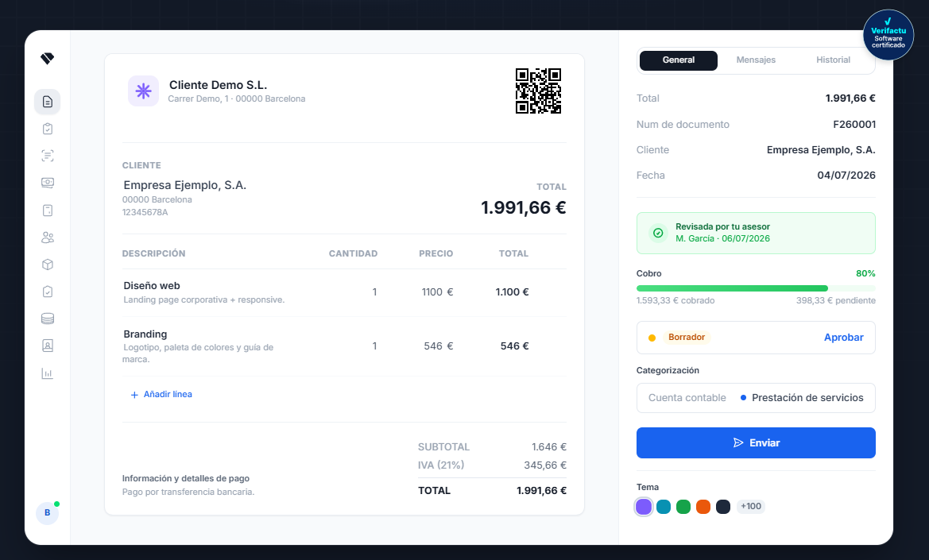
Task: Click the purple asterisk company logo
Action: [x=143, y=91]
